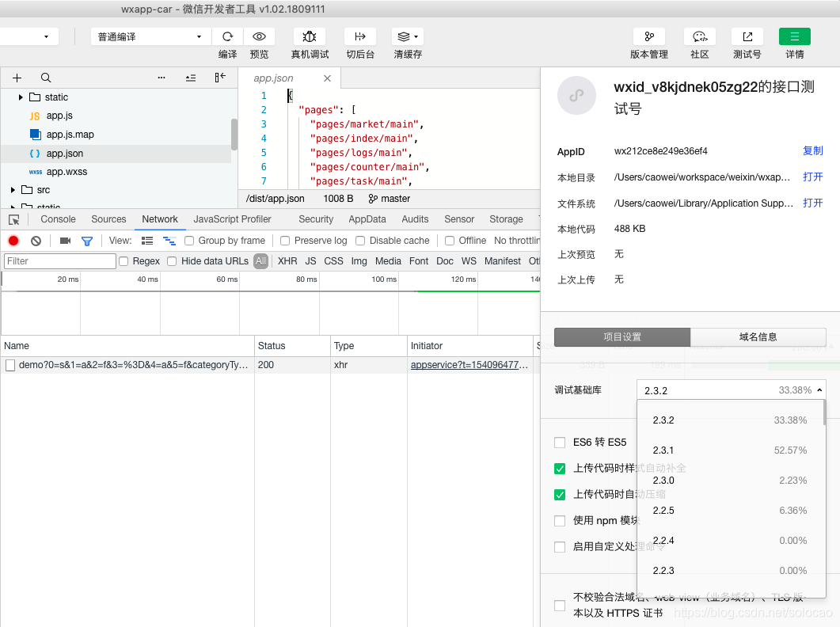Image resolution: width=840 pixels, height=627 pixels.
Task: Open the 普通编译 compile mode dropdown
Action: (x=150, y=36)
